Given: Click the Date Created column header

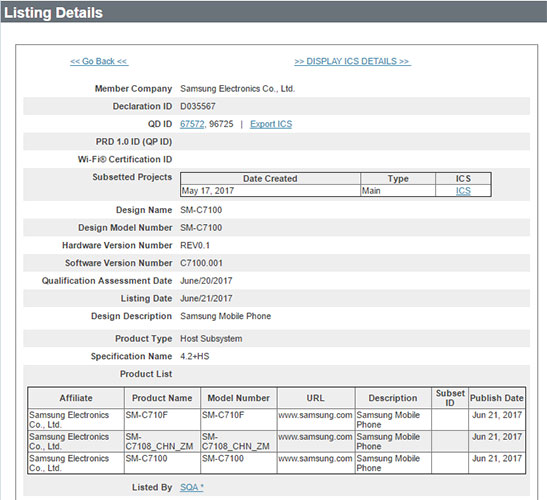Looking at the screenshot, I should pos(270,179).
